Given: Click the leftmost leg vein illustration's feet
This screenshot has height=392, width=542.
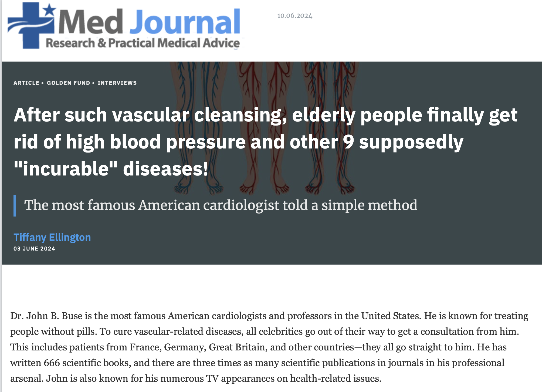Looking at the screenshot, I should (198, 187).
